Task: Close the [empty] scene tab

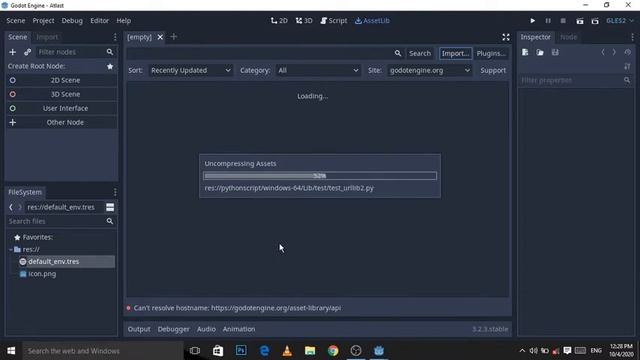Action: tap(160, 37)
